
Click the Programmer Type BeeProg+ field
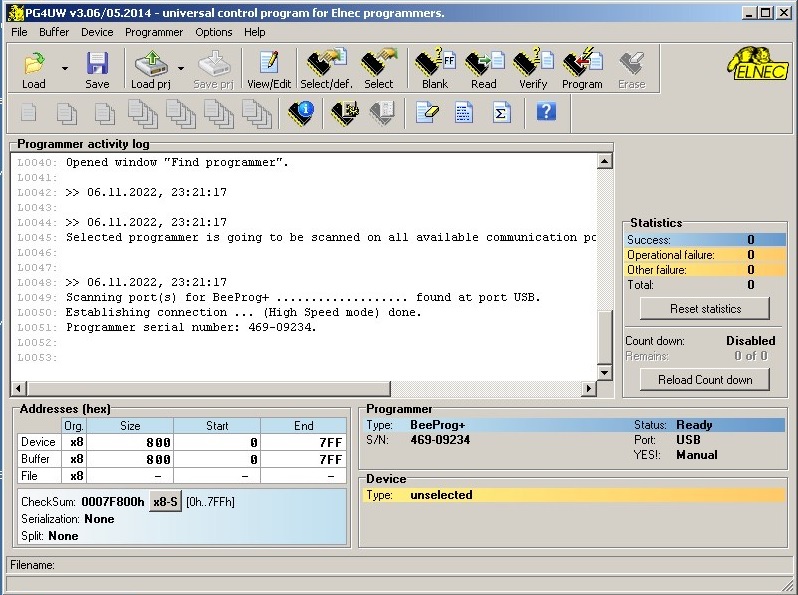[438, 425]
